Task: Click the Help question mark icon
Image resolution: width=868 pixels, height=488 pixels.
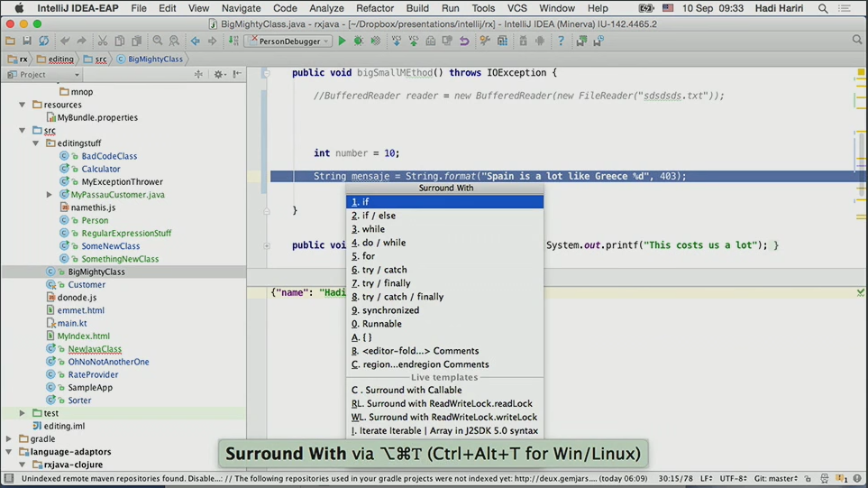Action: (x=561, y=41)
